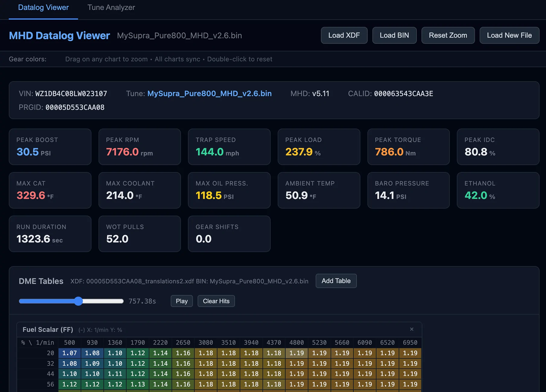This screenshot has width=546, height=392.
Task: Select the Peak RPM 7176.0 card
Action: pyautogui.click(x=140, y=147)
